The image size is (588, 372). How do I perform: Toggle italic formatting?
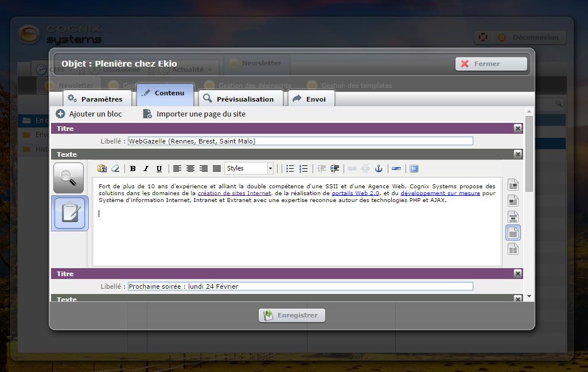pos(146,169)
